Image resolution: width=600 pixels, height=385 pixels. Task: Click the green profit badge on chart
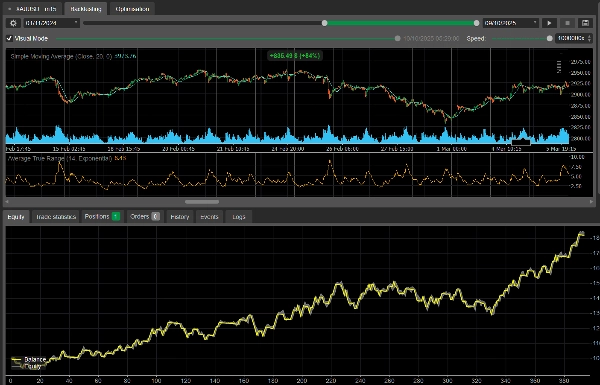[295, 56]
